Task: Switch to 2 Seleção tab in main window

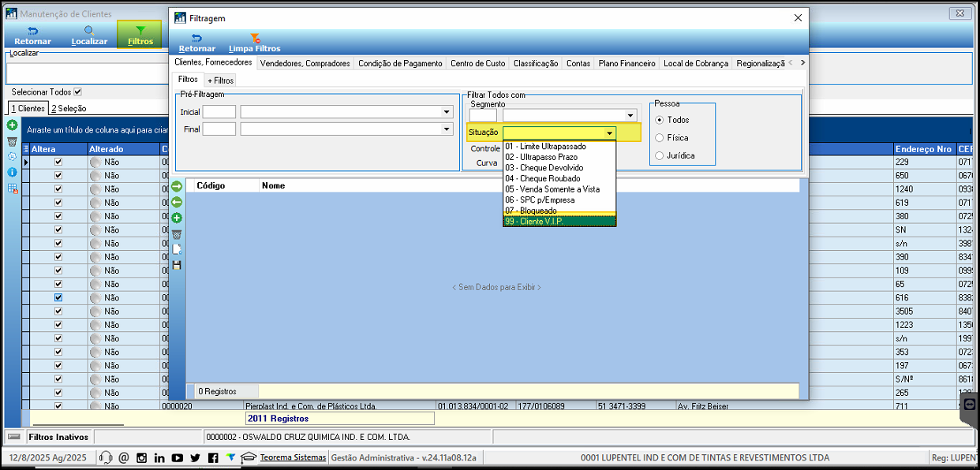Action: 69,108
